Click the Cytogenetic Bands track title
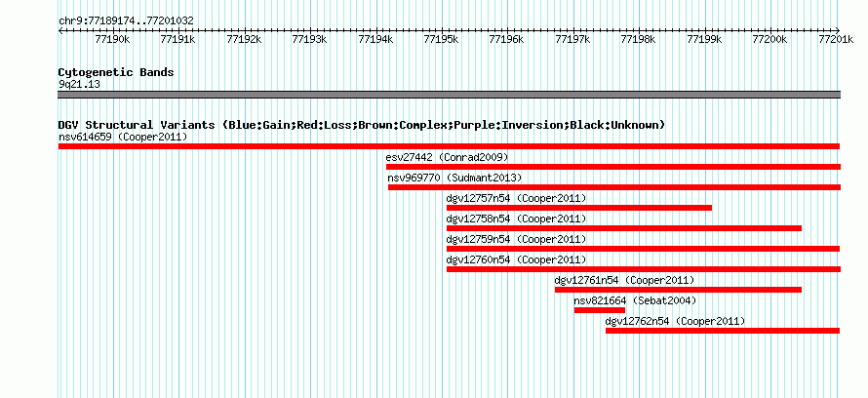 (116, 72)
